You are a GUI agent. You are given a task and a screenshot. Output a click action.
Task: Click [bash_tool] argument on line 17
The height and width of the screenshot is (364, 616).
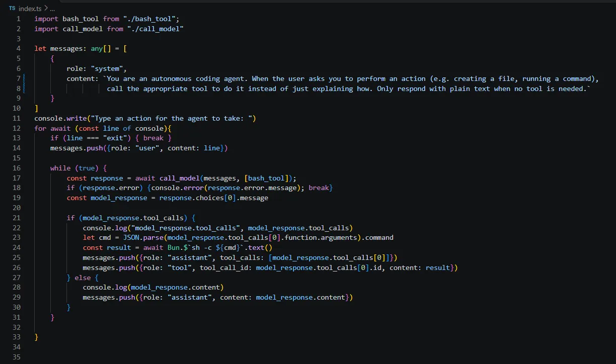click(x=266, y=178)
